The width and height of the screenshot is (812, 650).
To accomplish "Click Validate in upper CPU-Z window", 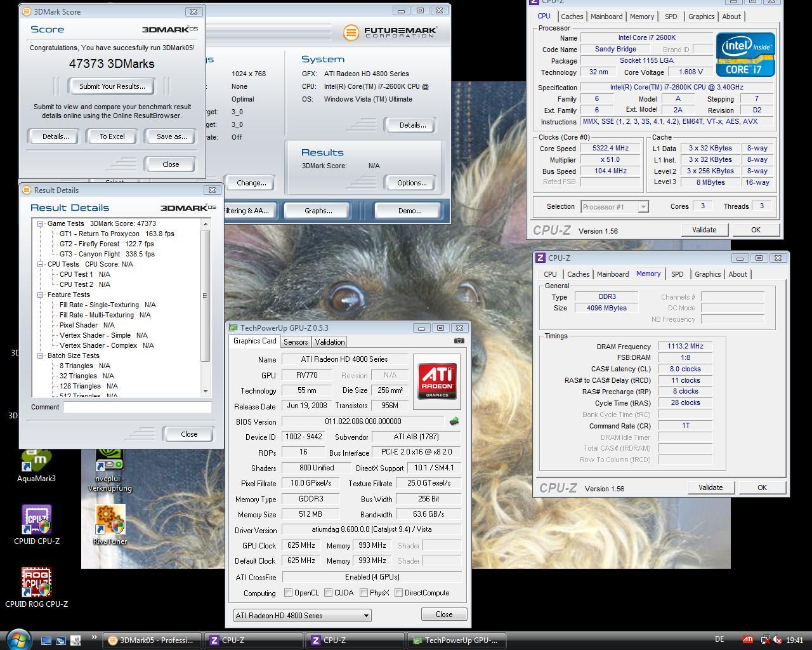I will coord(704,230).
